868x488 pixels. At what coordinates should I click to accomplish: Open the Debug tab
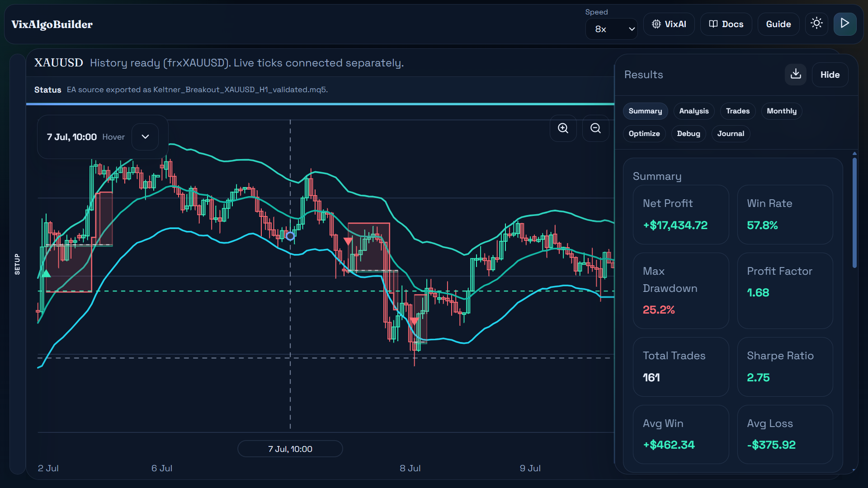tap(689, 134)
